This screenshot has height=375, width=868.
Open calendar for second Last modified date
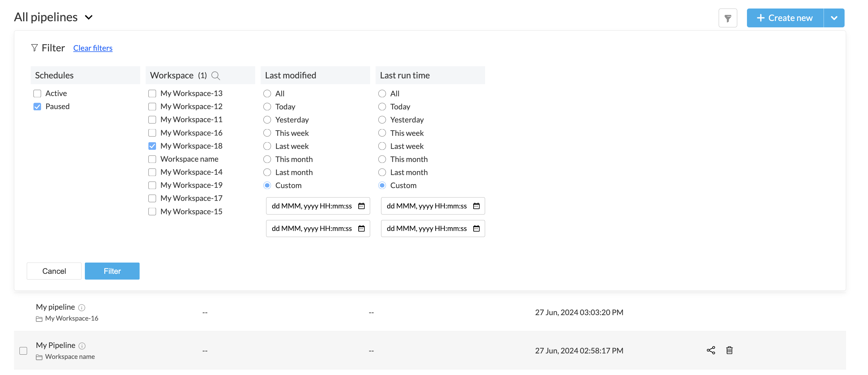[x=361, y=229]
